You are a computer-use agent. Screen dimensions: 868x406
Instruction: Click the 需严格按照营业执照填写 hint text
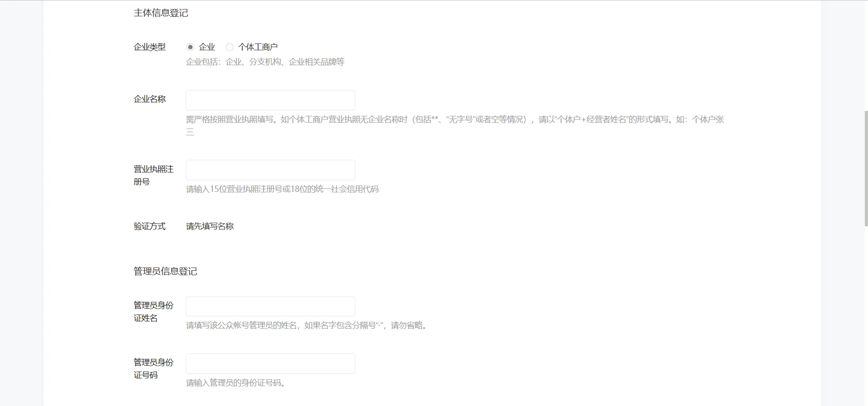(454, 120)
